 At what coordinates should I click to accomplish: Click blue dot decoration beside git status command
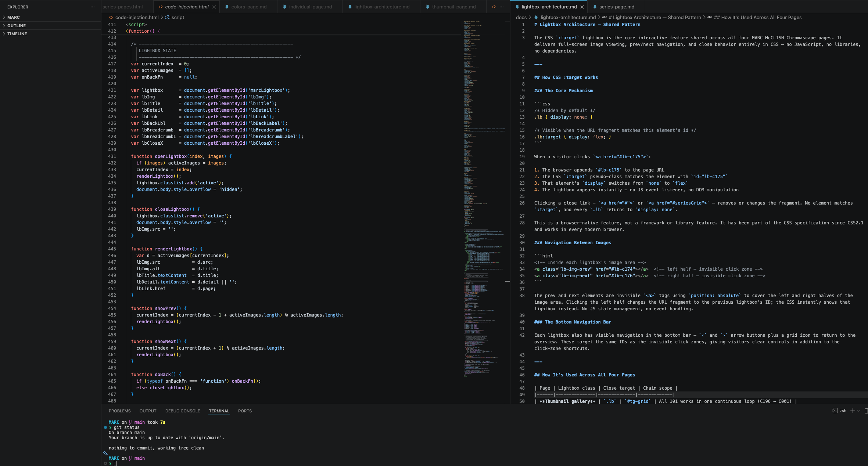(x=105, y=427)
